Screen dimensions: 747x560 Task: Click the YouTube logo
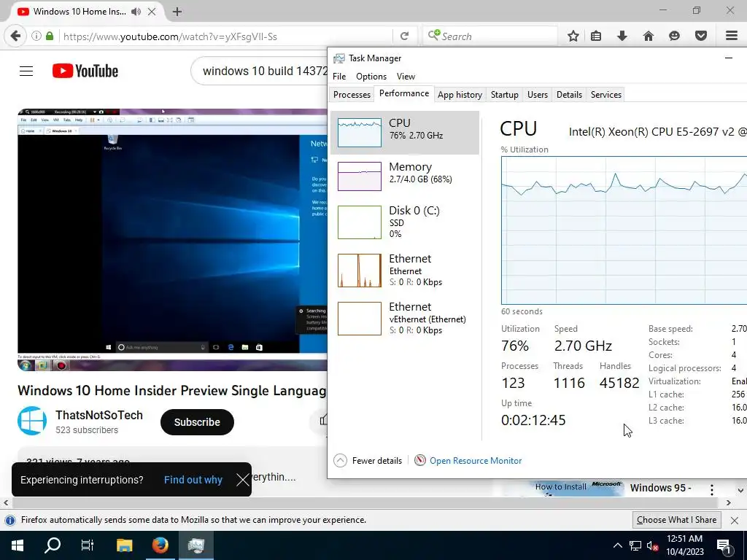pyautogui.click(x=85, y=71)
